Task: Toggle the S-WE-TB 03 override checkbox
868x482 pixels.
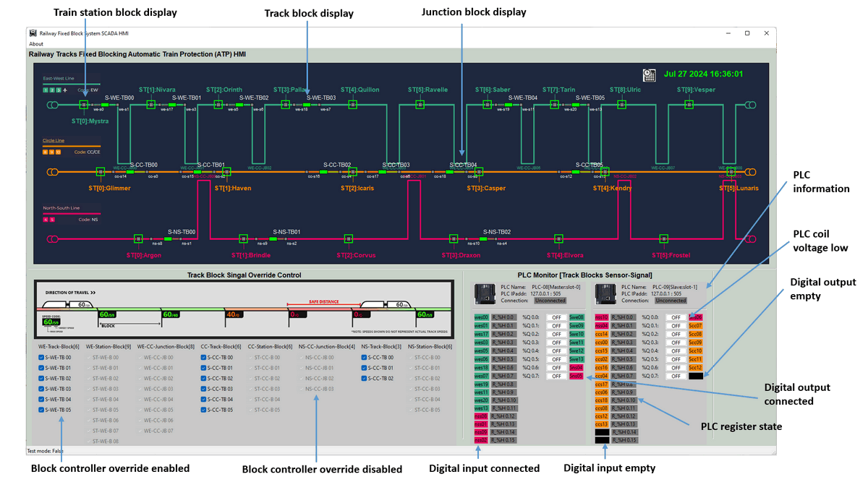Action: [41, 389]
